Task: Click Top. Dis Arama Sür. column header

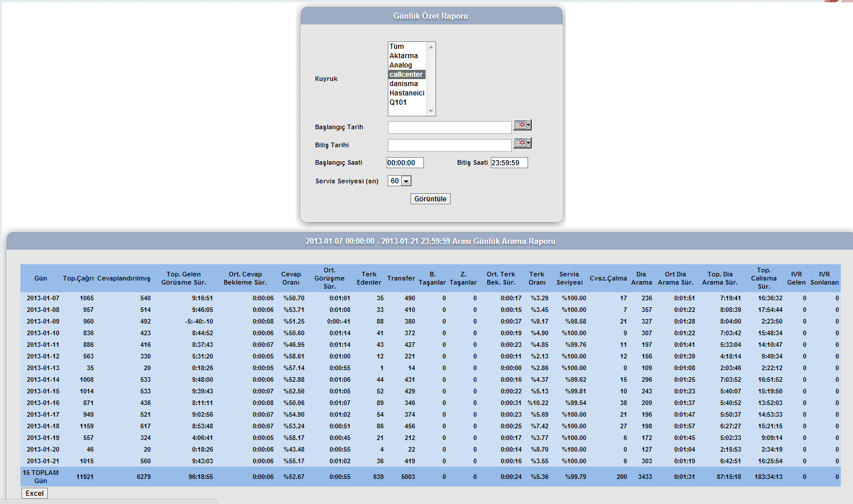Action: pos(720,278)
